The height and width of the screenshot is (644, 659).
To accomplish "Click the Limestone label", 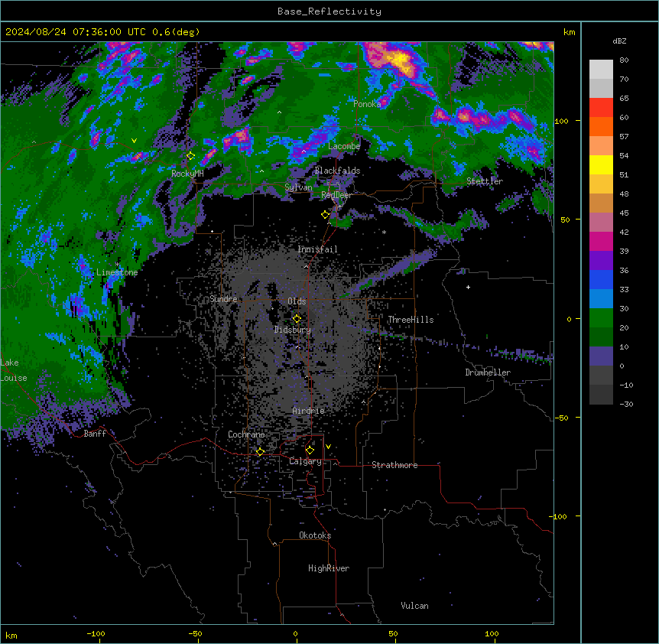I will click(x=117, y=272).
